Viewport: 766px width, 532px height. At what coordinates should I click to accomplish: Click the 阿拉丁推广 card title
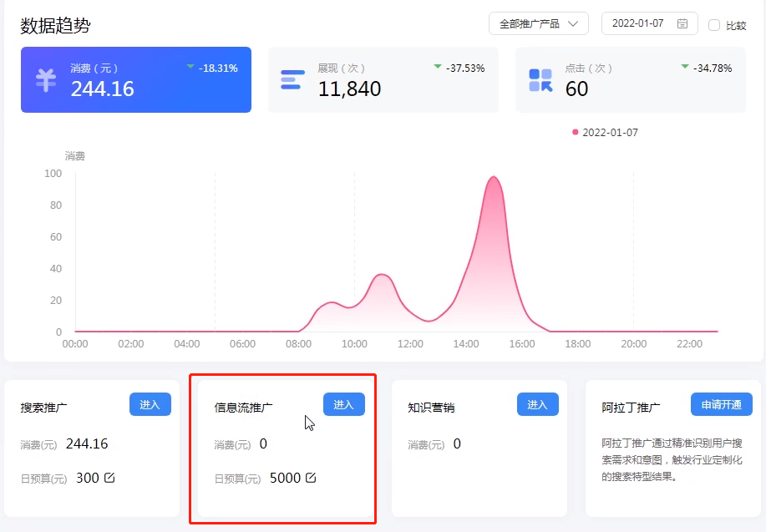click(x=631, y=408)
